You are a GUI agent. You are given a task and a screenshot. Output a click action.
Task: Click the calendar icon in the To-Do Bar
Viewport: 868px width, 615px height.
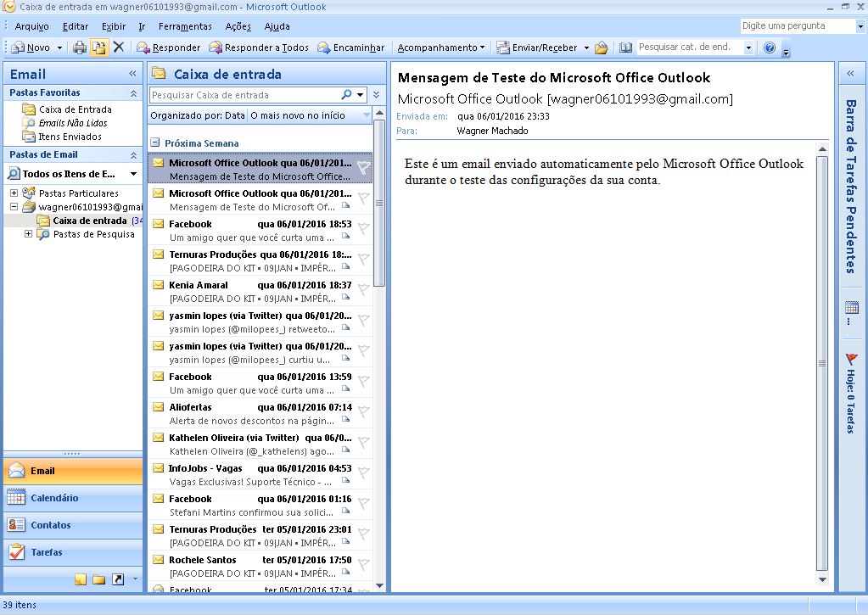coord(852,308)
